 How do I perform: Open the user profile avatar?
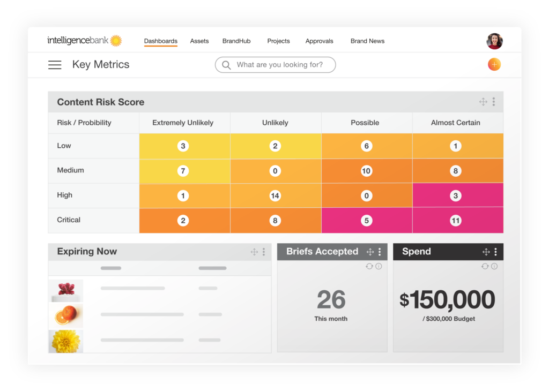coord(494,41)
